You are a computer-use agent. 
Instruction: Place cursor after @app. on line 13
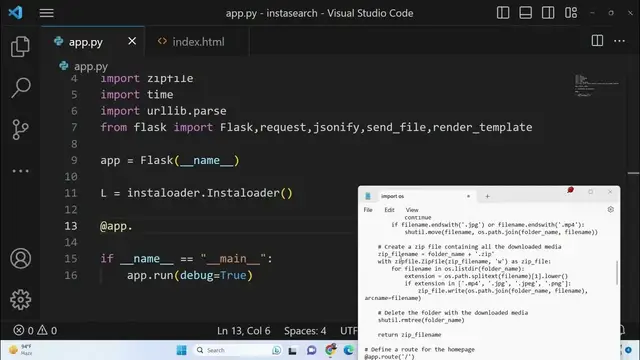tap(133, 226)
